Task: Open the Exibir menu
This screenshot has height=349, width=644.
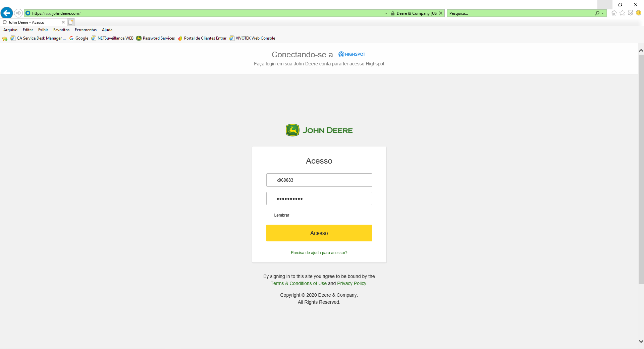Action: pyautogui.click(x=43, y=30)
